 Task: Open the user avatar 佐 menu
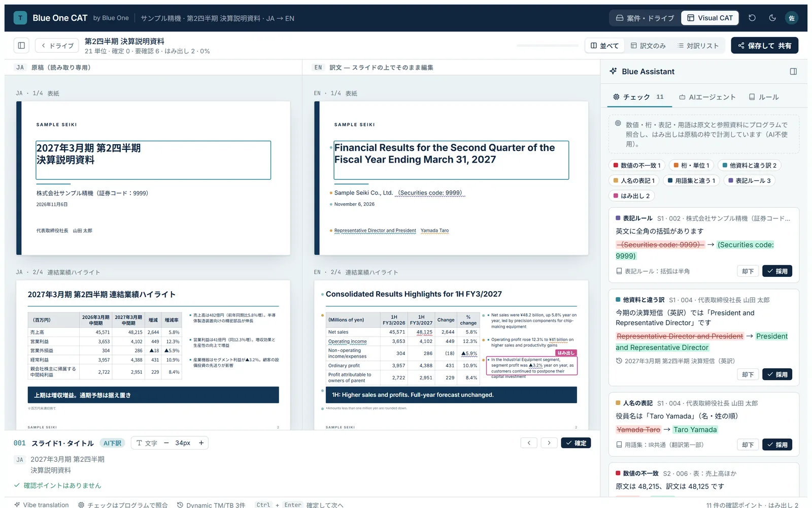click(x=792, y=18)
